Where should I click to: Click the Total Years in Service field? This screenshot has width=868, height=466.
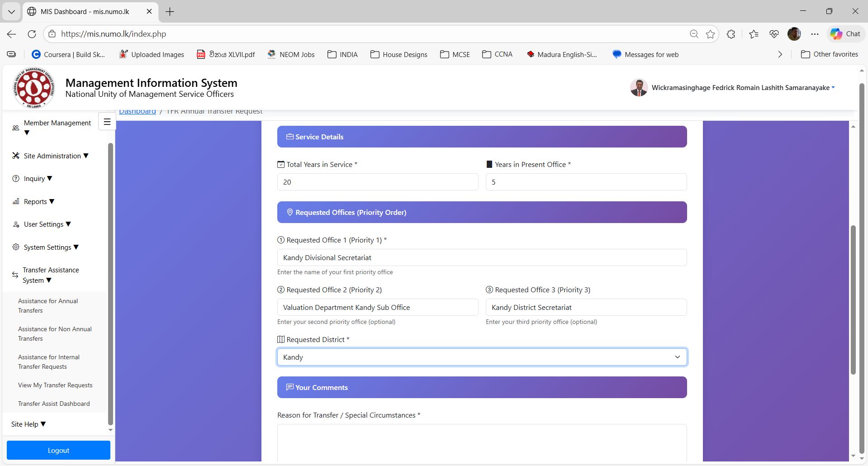377,182
